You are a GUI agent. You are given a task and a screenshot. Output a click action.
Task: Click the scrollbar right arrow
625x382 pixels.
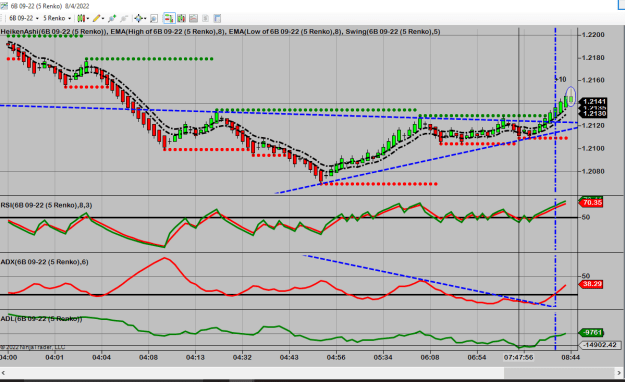(619, 373)
